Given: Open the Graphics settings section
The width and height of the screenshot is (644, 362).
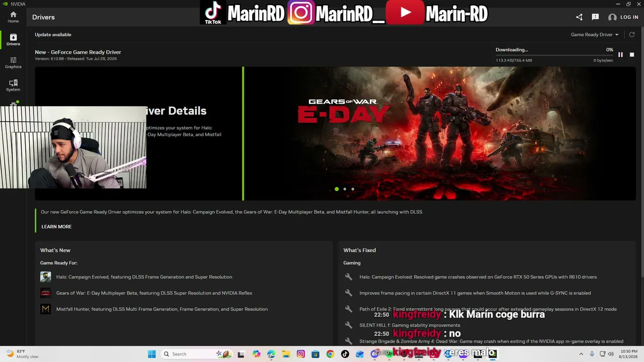Looking at the screenshot, I should [x=13, y=63].
